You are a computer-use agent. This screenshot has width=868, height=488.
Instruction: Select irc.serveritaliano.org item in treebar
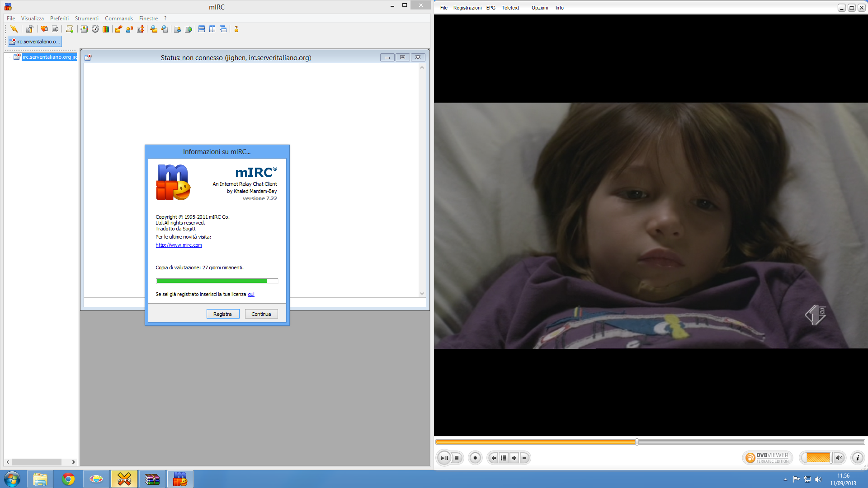(x=50, y=57)
